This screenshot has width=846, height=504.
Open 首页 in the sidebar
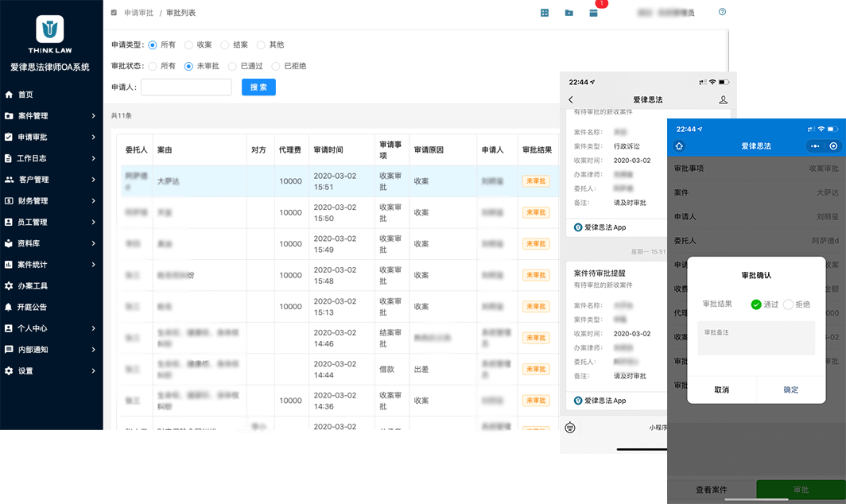25,95
